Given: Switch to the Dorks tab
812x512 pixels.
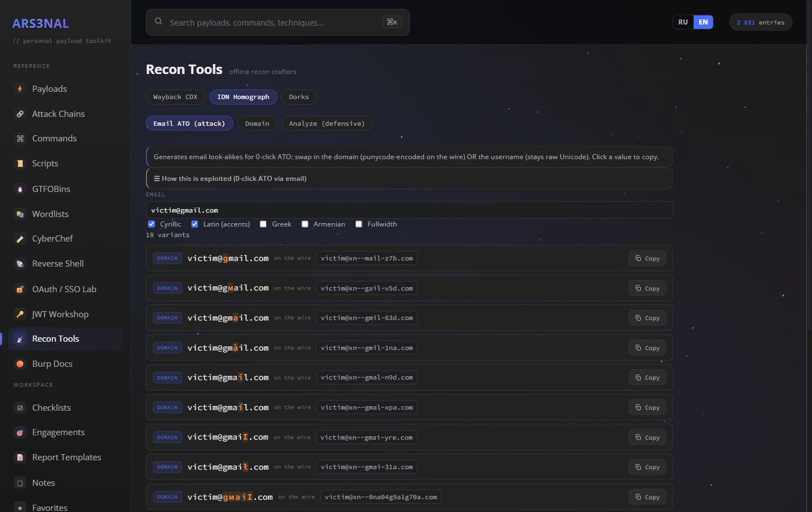Looking at the screenshot, I should click(299, 97).
